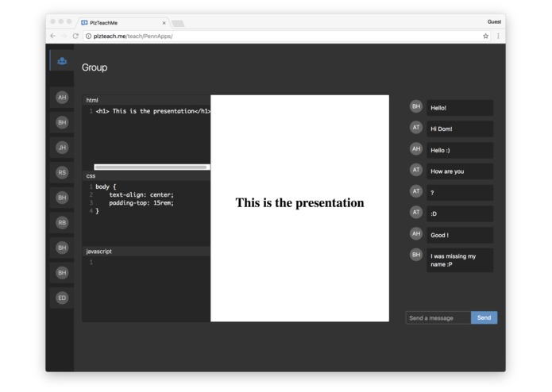Select the JH avatar in the left sidebar
552x392 pixels.
62,148
